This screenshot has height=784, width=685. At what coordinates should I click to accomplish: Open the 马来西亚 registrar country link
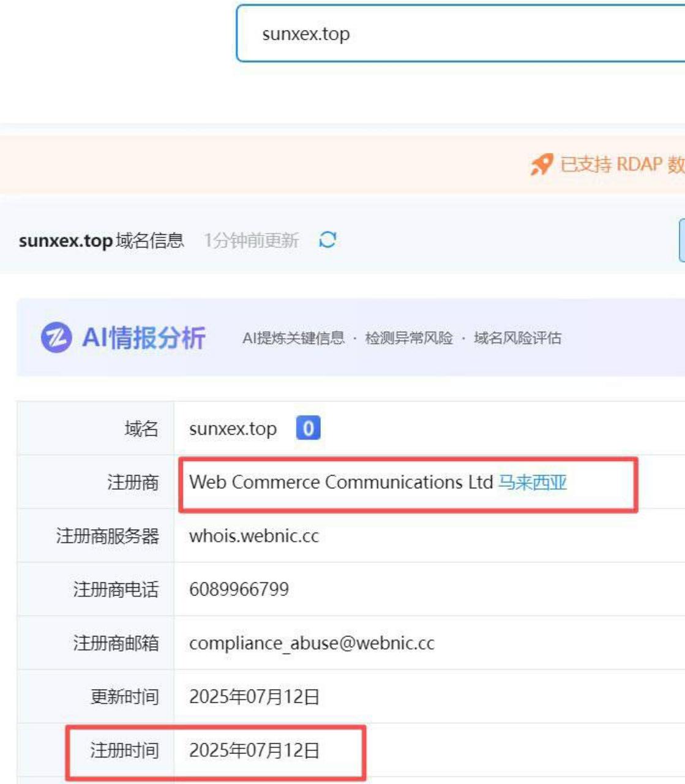(x=533, y=482)
